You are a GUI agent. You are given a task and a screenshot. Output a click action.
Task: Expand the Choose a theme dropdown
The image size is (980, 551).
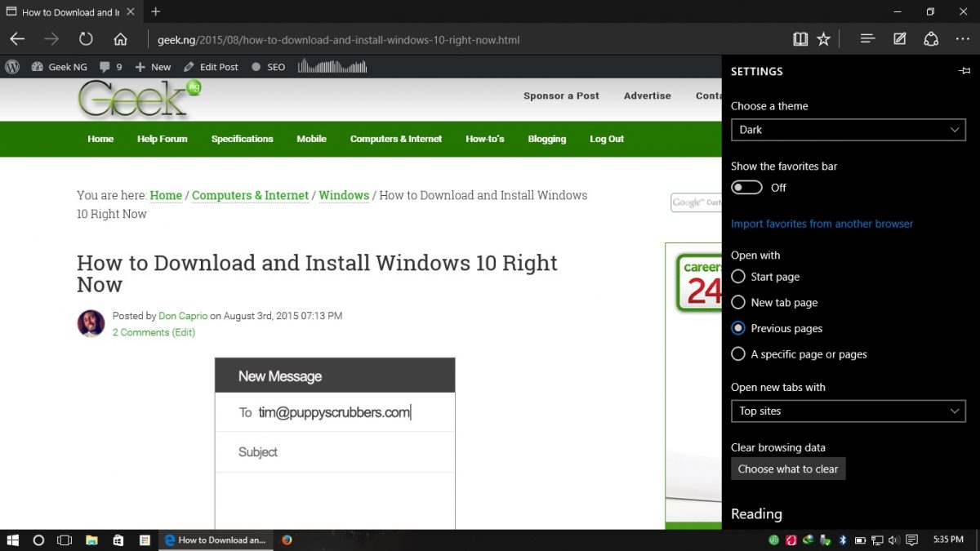point(848,130)
